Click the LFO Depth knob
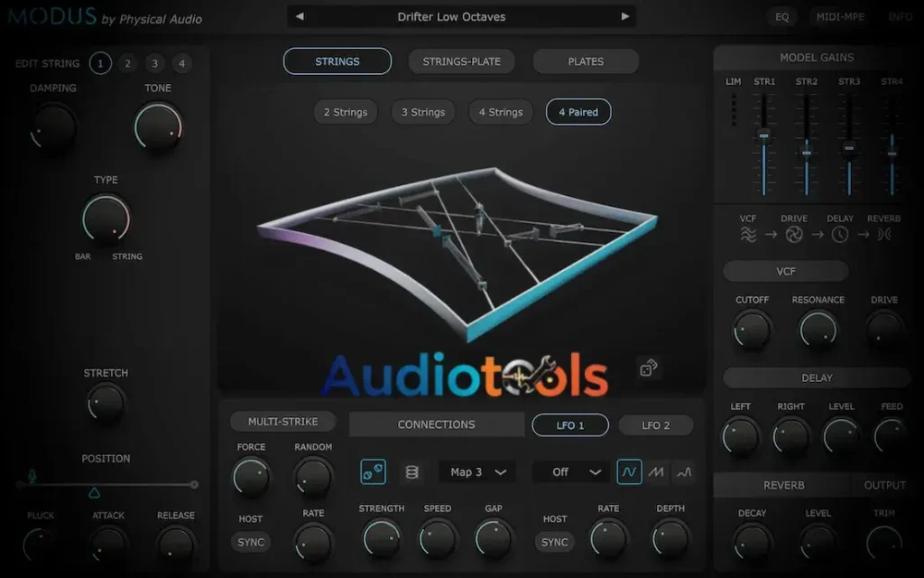Image resolution: width=924 pixels, height=578 pixels. pos(670,538)
